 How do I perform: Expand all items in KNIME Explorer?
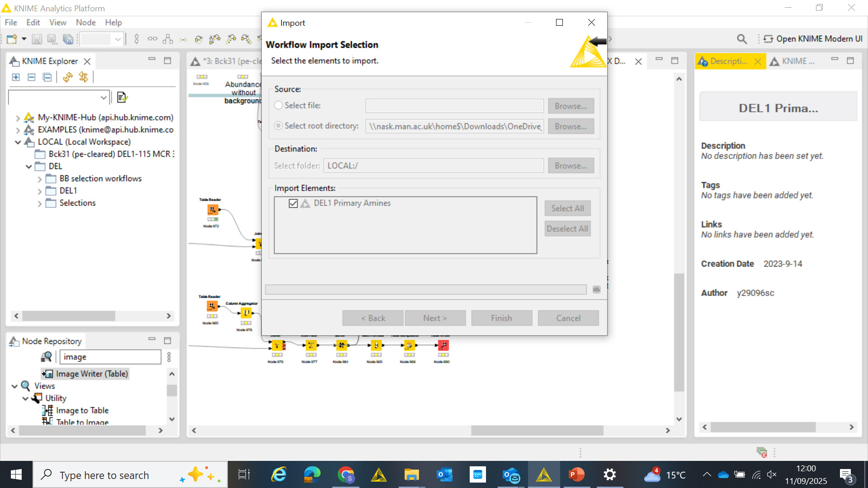click(16, 77)
